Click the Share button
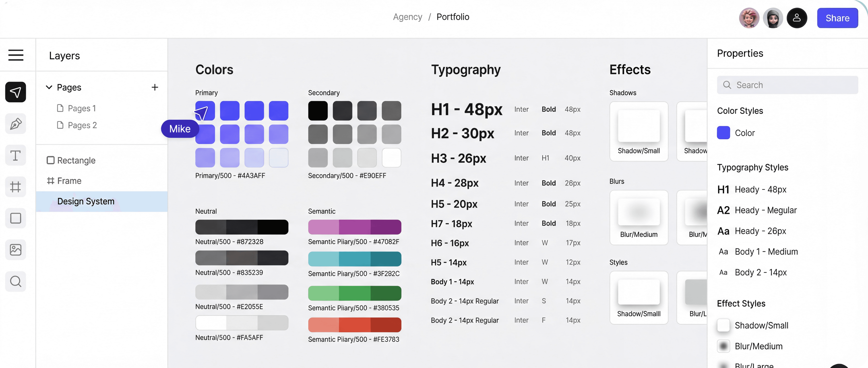Image resolution: width=868 pixels, height=368 pixels. (x=837, y=18)
